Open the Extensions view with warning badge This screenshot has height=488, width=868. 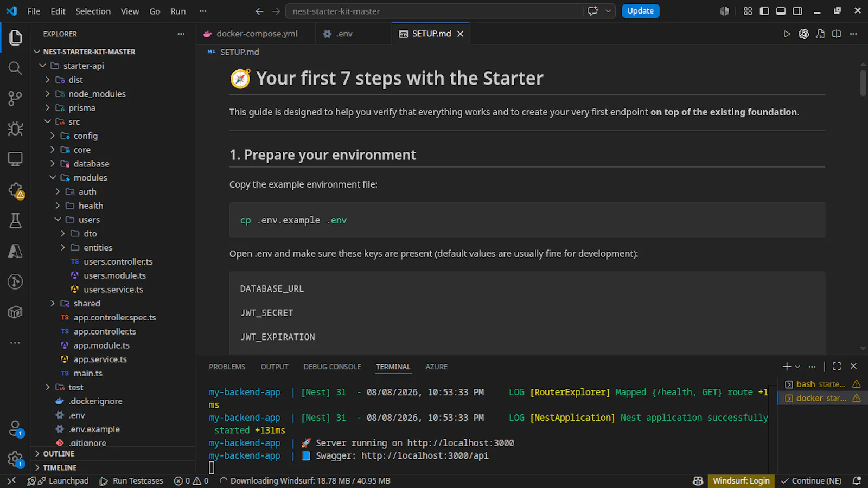tap(16, 190)
